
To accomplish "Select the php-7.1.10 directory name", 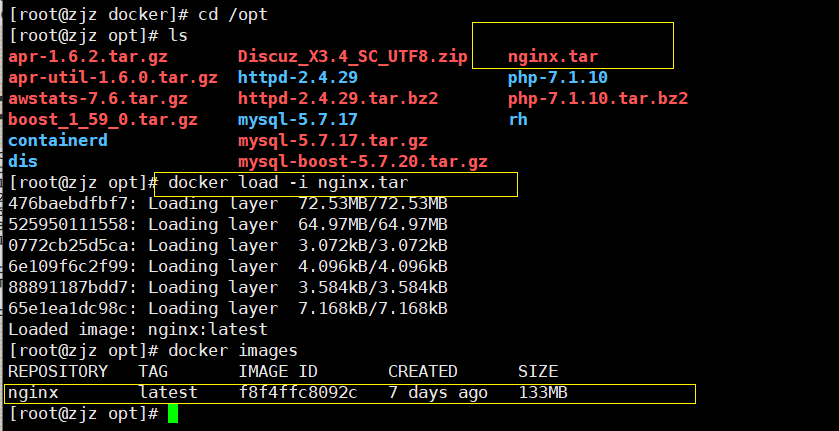I will click(x=558, y=78).
